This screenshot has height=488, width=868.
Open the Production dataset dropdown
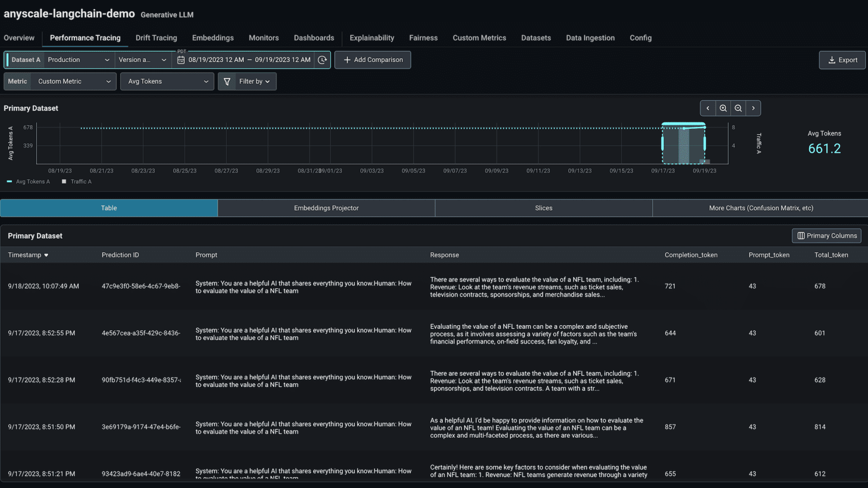point(78,60)
